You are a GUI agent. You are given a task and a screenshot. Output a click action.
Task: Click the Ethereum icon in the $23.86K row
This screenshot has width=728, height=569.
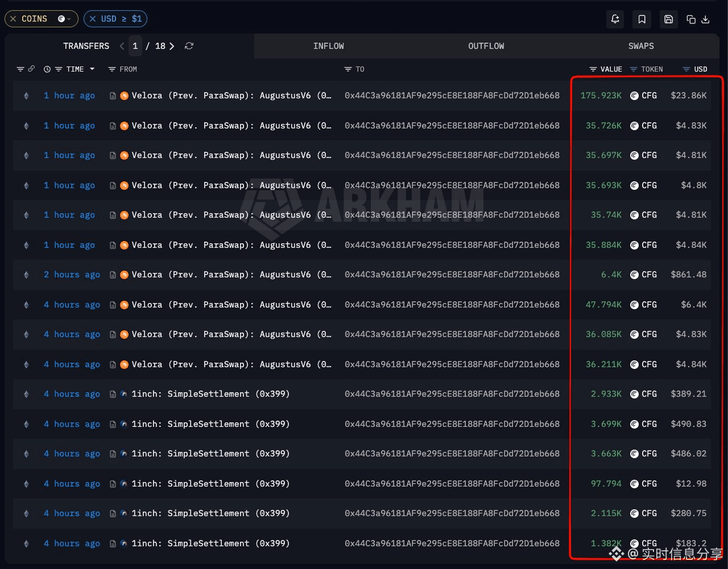[26, 95]
